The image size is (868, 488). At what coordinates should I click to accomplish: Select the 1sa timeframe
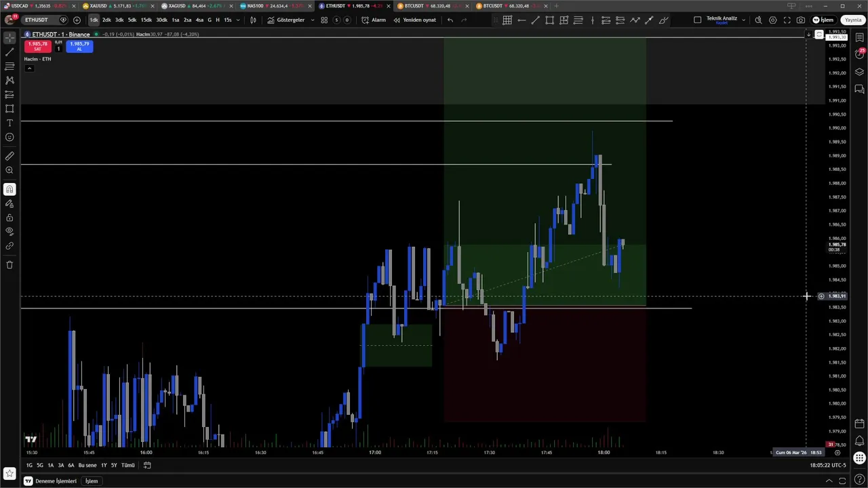click(176, 20)
